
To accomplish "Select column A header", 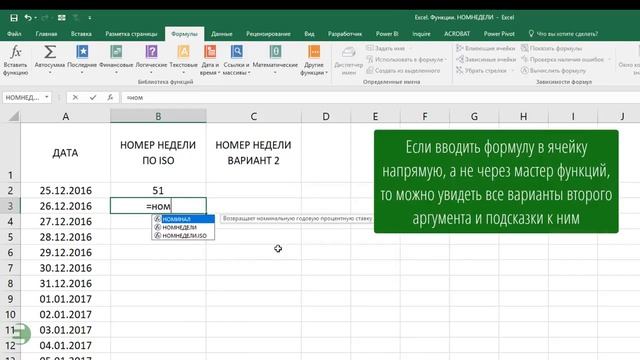I will point(65,116).
